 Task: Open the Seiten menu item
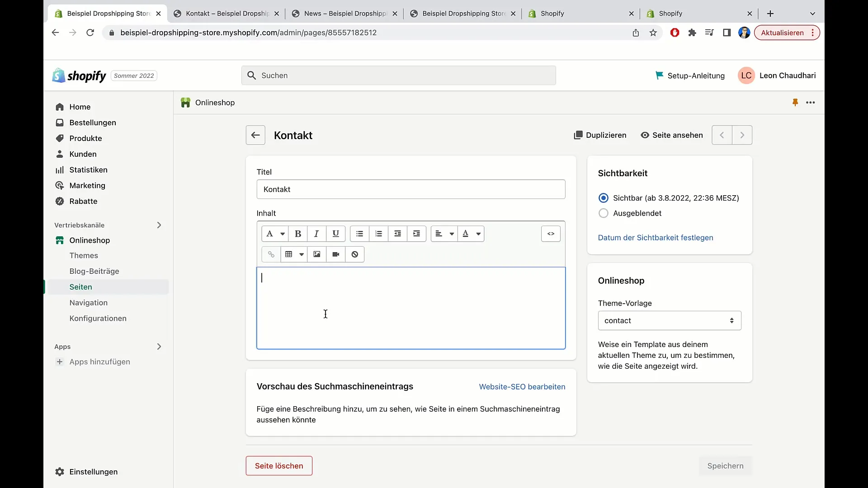pos(80,286)
